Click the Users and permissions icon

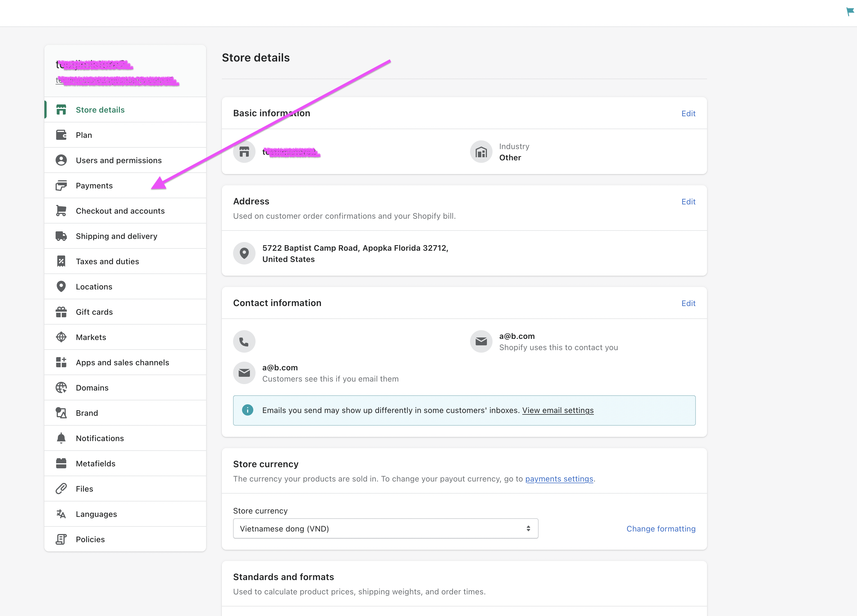pos(61,160)
